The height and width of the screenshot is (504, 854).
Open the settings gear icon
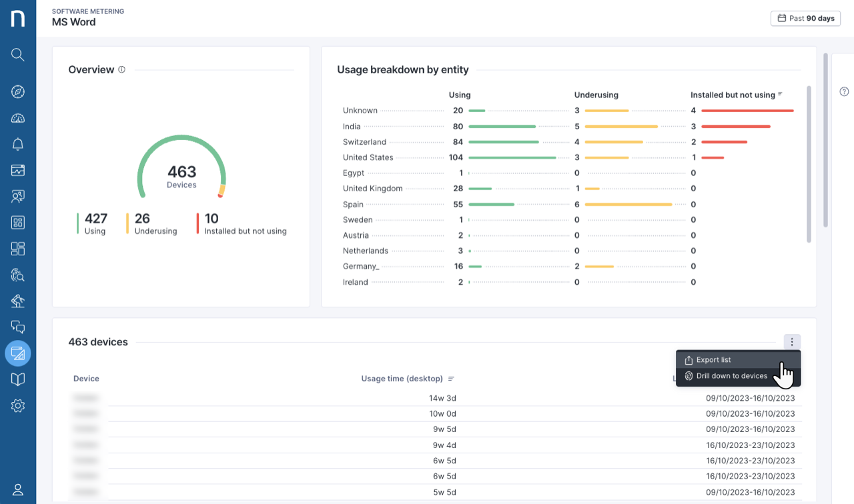pos(18,405)
